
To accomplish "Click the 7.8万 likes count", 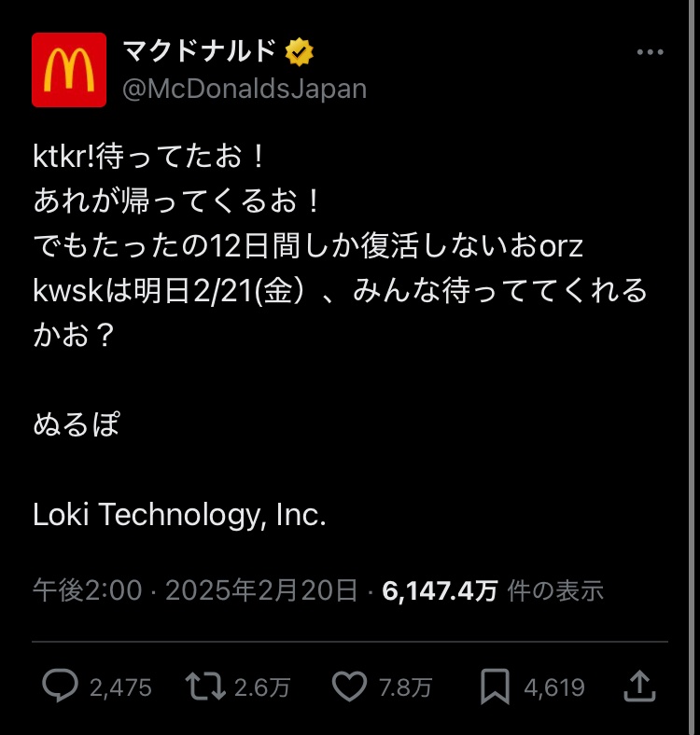I will [405, 687].
